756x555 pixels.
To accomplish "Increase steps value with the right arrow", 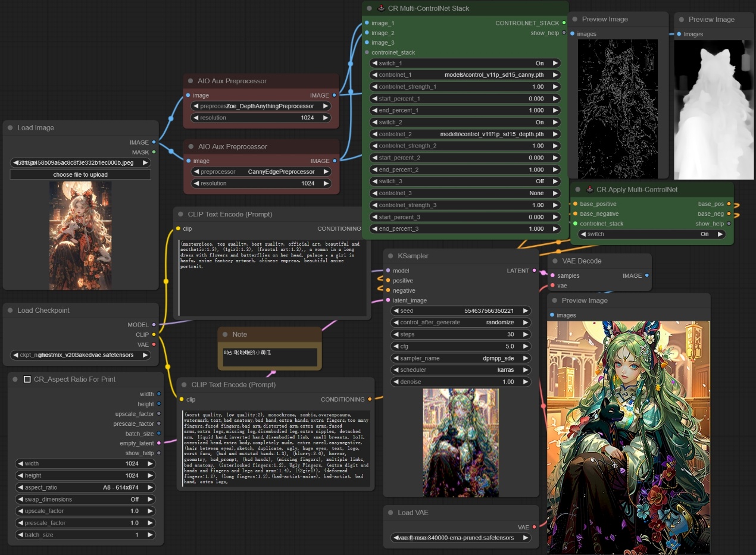I will [x=526, y=334].
